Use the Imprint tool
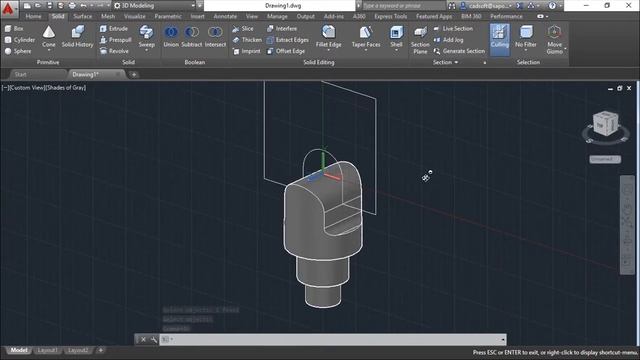This screenshot has width=640, height=360. (x=246, y=51)
